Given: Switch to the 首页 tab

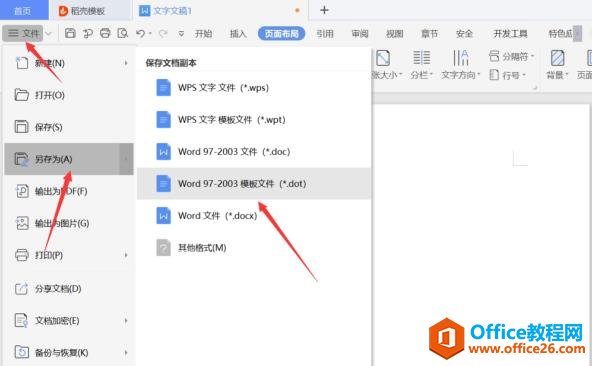Looking at the screenshot, I should coord(23,11).
